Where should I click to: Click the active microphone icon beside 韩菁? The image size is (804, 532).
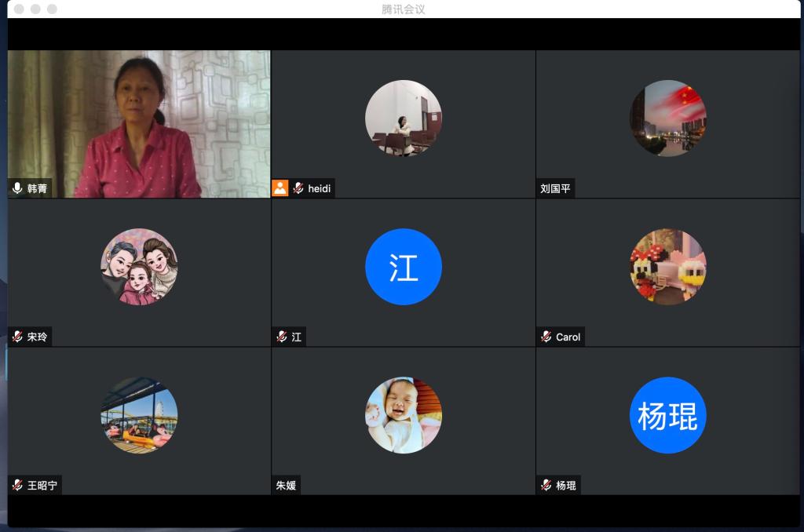click(17, 188)
